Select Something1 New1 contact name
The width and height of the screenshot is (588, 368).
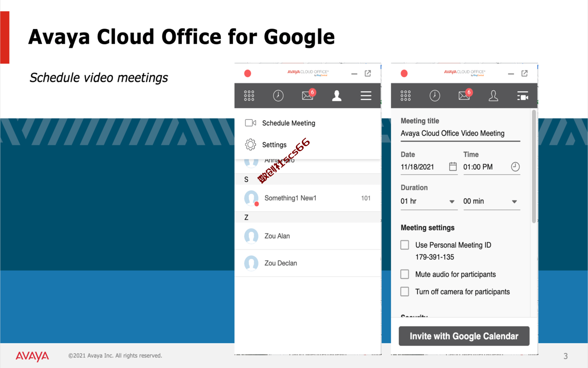[x=290, y=198]
